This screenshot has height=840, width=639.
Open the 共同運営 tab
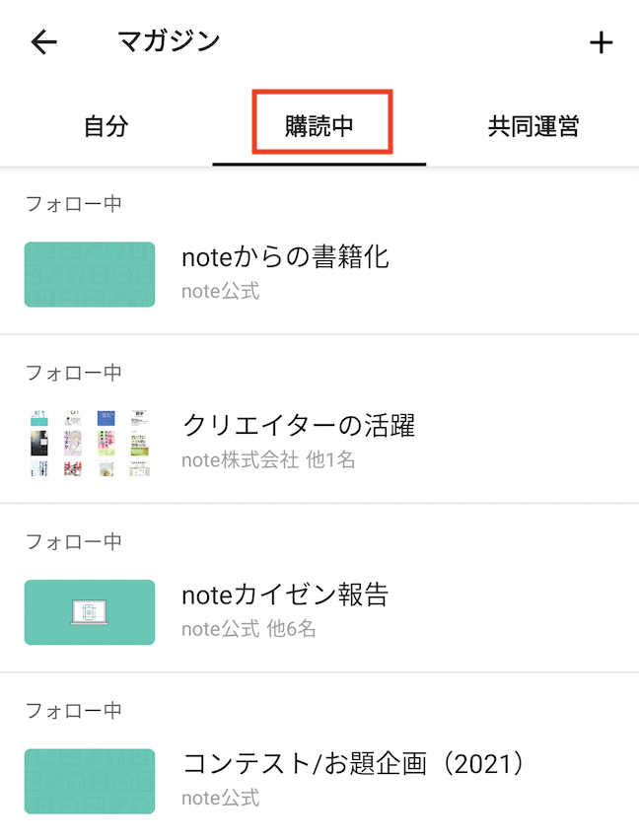click(532, 126)
